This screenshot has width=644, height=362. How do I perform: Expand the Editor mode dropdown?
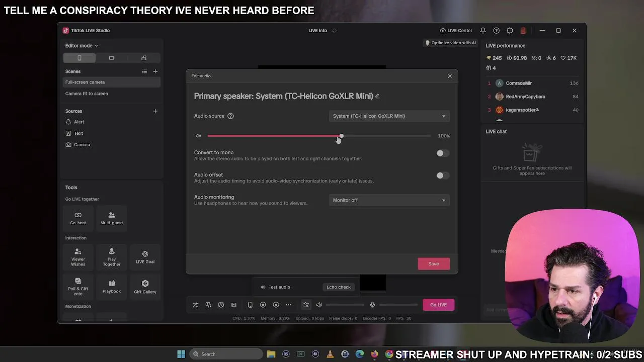pos(82,46)
